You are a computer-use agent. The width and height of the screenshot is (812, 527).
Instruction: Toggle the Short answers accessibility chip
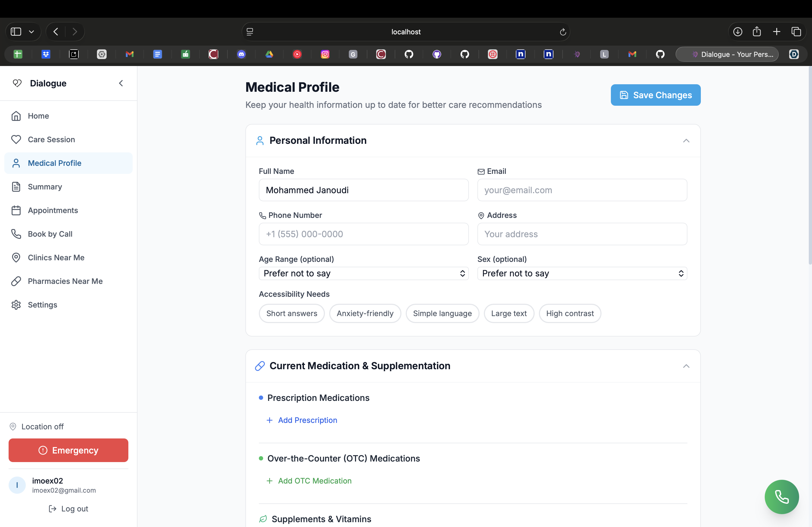pos(291,313)
